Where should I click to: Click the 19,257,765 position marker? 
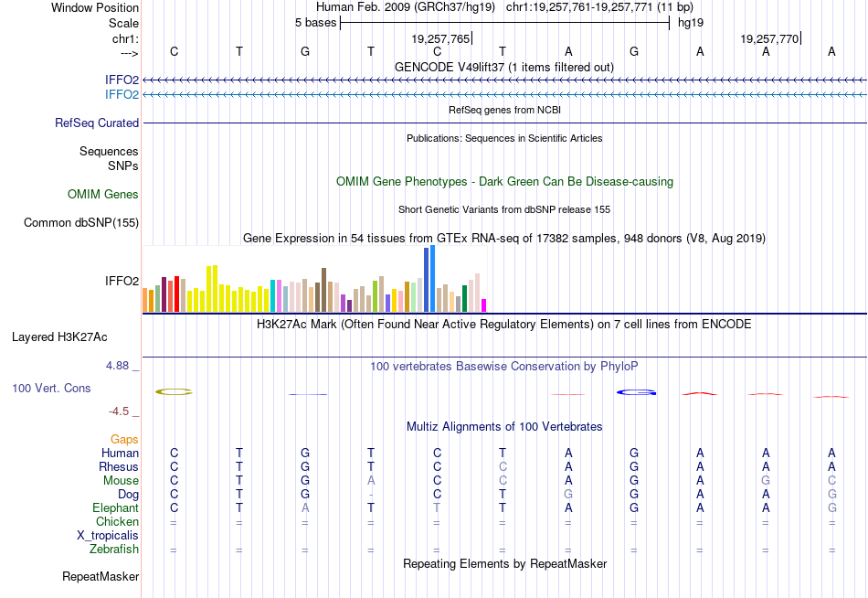441,38
